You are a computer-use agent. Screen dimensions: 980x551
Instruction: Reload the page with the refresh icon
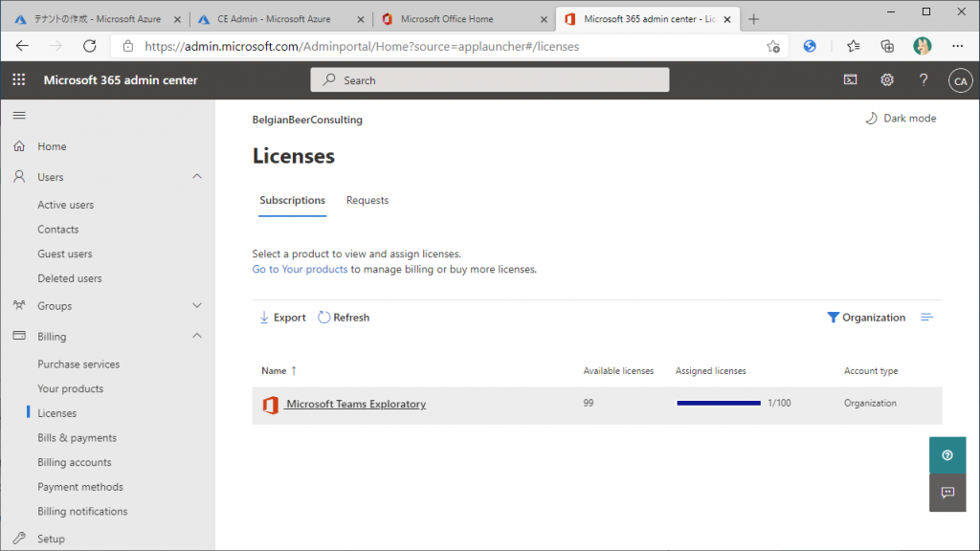tap(90, 46)
